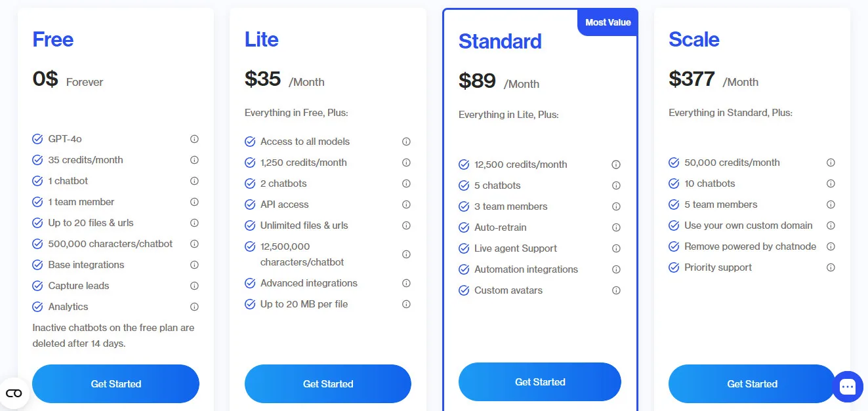Click the checkmark beside Analytics

point(37,306)
